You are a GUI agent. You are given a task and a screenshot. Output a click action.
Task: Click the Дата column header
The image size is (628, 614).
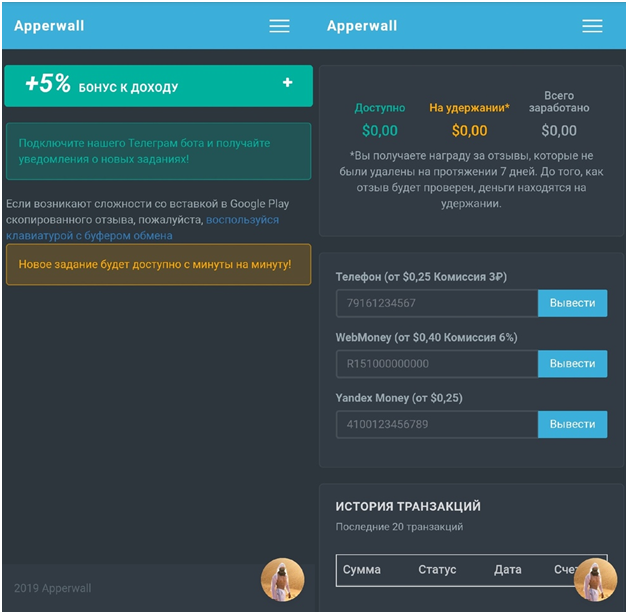[507, 570]
